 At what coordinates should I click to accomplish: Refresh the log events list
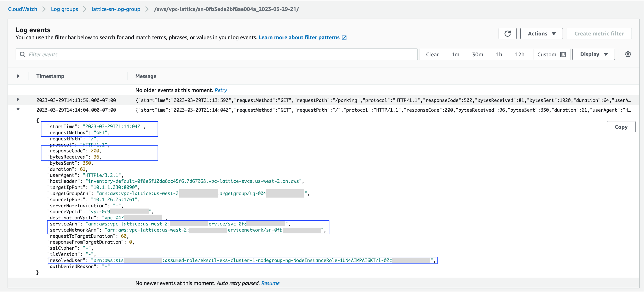508,33
